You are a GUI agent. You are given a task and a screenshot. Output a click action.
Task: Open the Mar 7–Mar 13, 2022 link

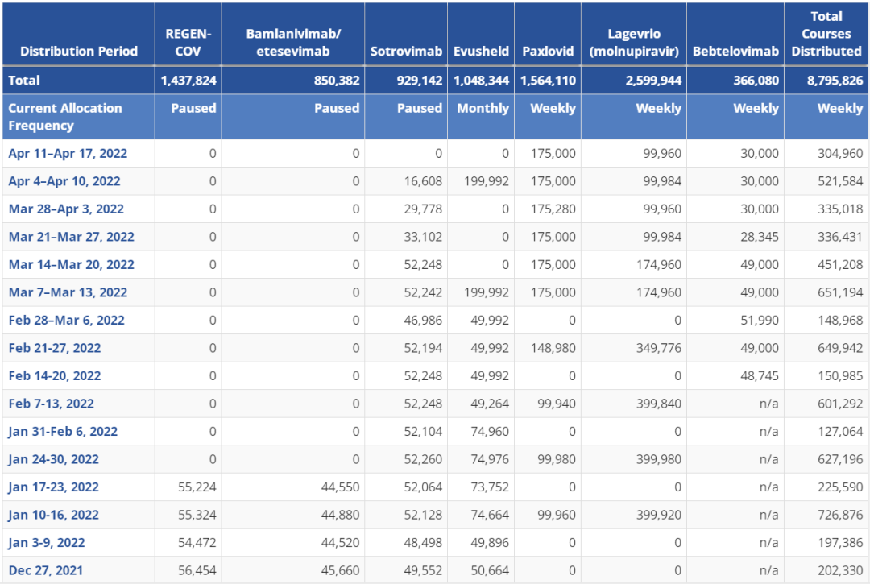(68, 292)
